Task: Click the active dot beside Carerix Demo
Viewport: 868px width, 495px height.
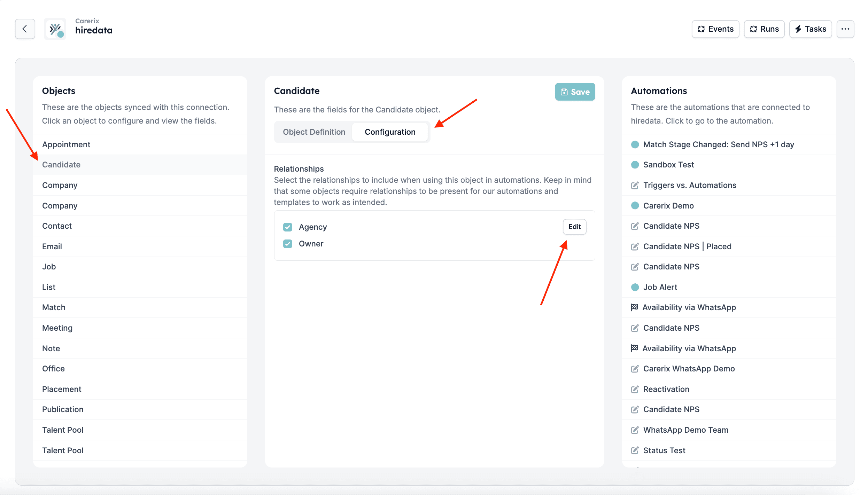Action: 635,206
